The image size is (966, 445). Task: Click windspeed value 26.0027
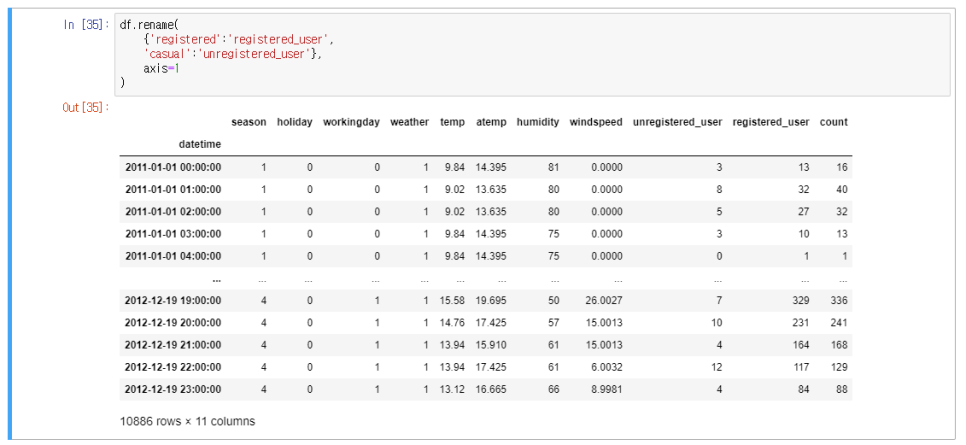(604, 300)
